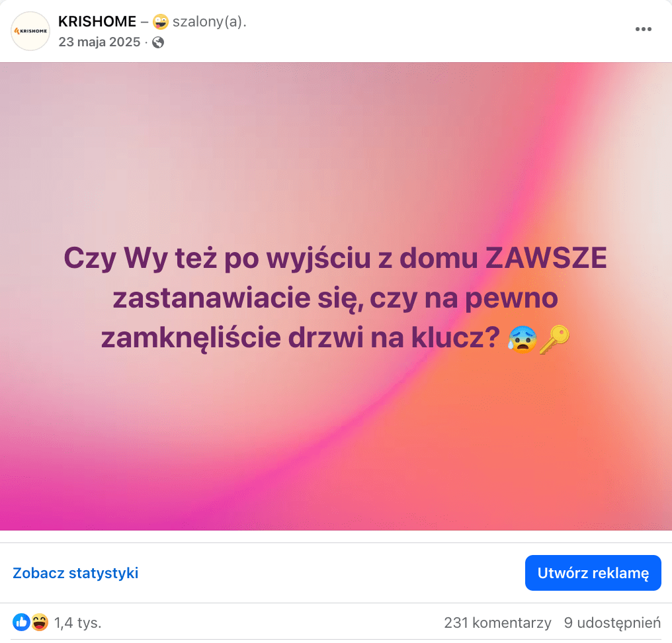672x643 pixels.
Task: Click the word klucz? in the post
Action: (x=456, y=338)
